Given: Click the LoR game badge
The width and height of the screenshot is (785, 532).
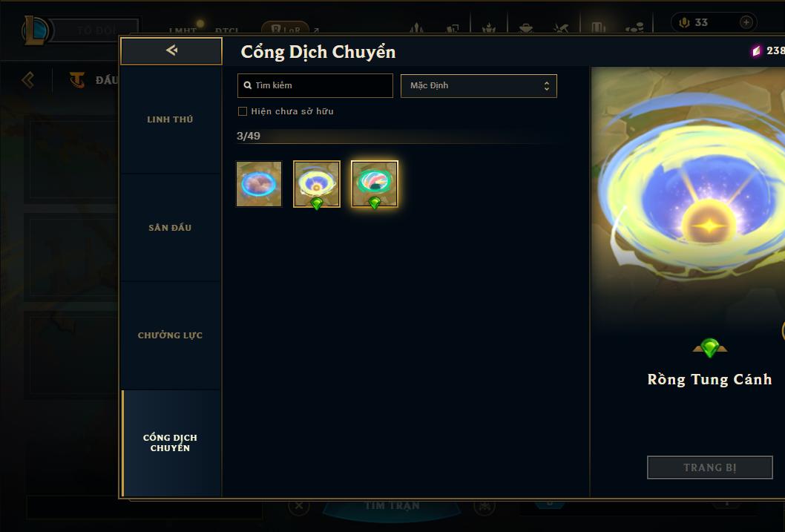Looking at the screenshot, I should pyautogui.click(x=286, y=29).
